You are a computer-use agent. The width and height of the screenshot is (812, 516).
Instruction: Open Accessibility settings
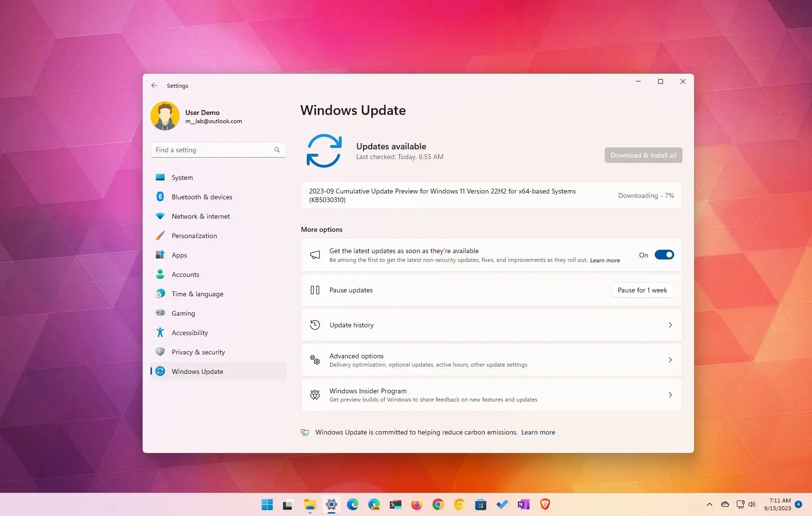tap(218, 333)
